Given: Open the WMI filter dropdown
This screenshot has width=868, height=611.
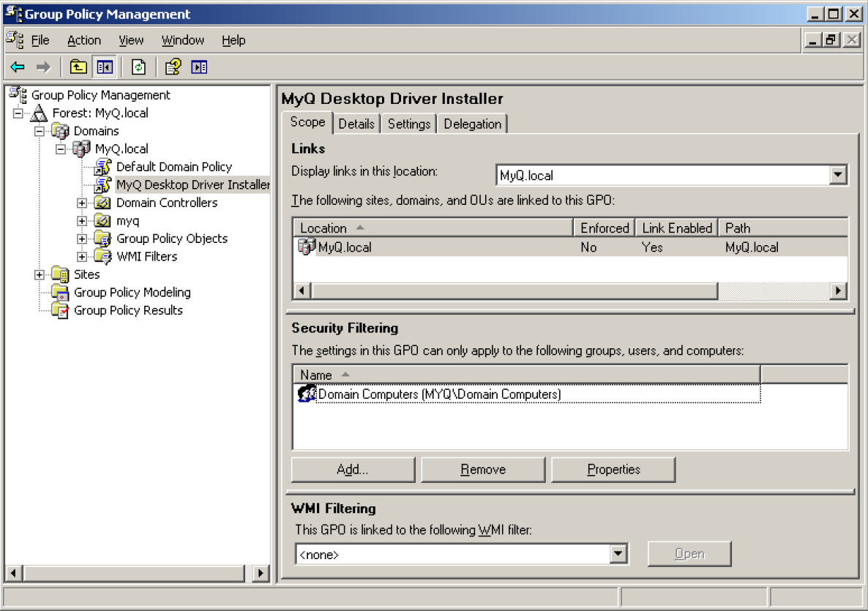Looking at the screenshot, I should (x=620, y=554).
